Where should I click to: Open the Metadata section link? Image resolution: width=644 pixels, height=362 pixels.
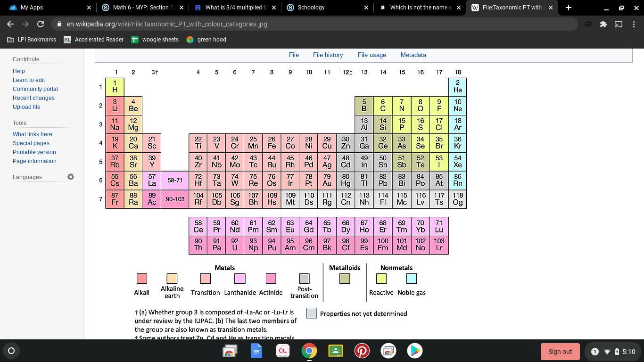(x=413, y=55)
